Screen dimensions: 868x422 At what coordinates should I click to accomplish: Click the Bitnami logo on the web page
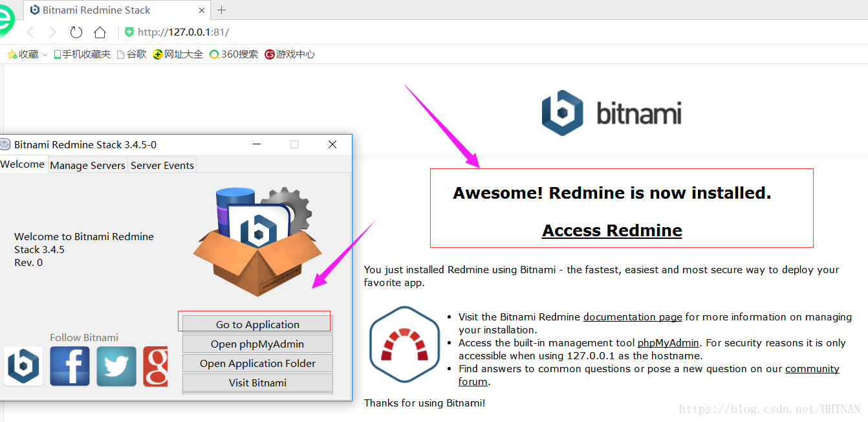coord(612,113)
